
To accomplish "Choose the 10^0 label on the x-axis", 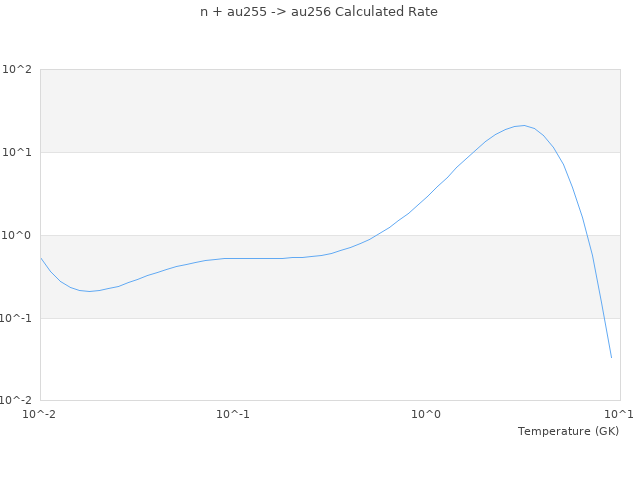I will point(427,414).
